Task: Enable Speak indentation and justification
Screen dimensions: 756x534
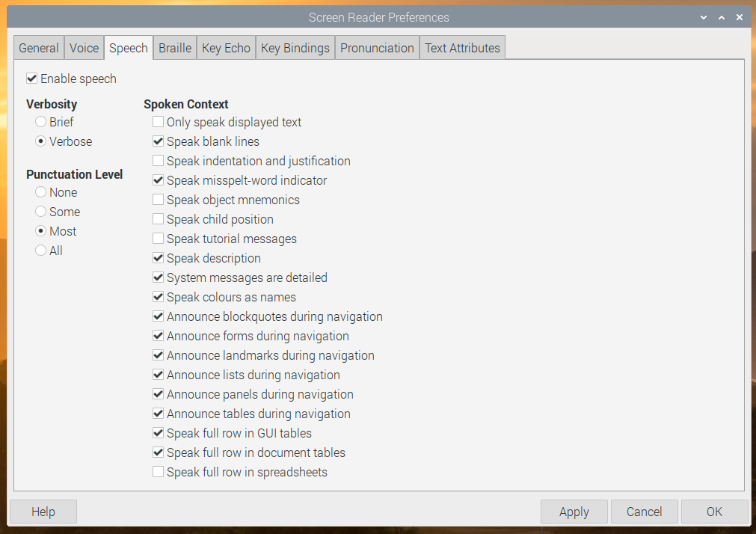Action: coord(158,160)
